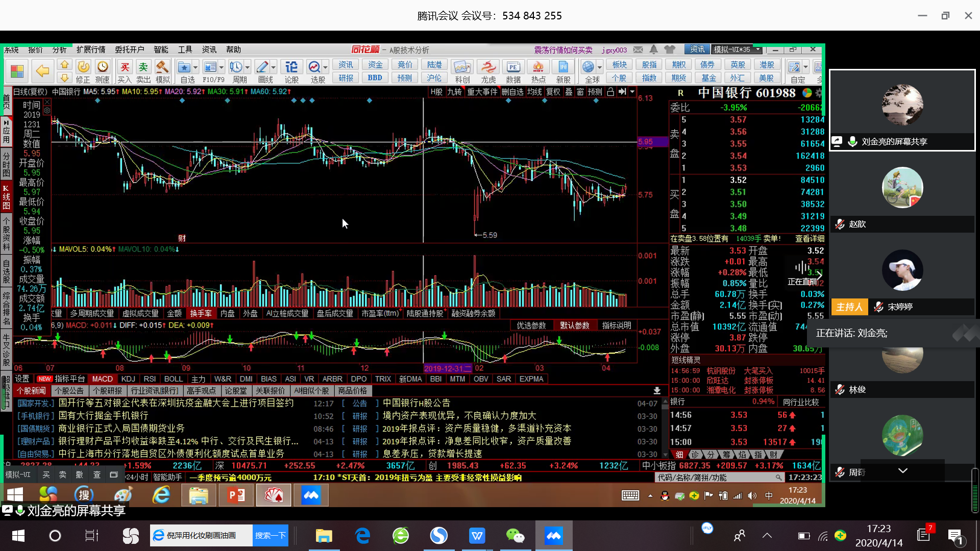Open the 周期 period dropdown arrow
Image resolution: width=980 pixels, height=551 pixels.
click(x=248, y=67)
